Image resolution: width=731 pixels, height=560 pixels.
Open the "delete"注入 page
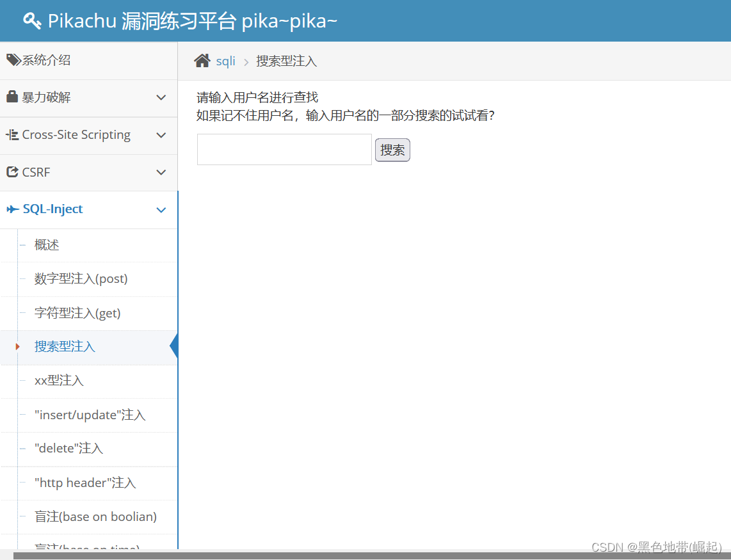[68, 449]
